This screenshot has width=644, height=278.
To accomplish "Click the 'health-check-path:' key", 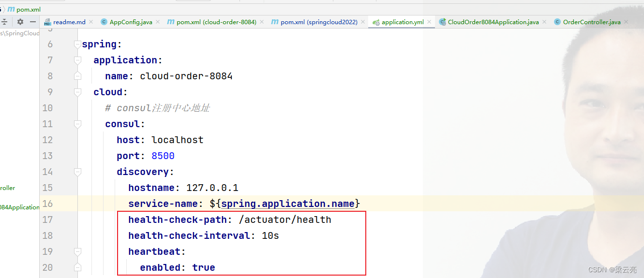I will pyautogui.click(x=180, y=219).
